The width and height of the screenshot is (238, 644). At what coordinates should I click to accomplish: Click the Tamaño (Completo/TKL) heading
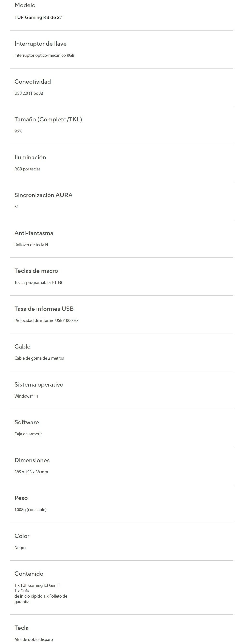point(48,119)
